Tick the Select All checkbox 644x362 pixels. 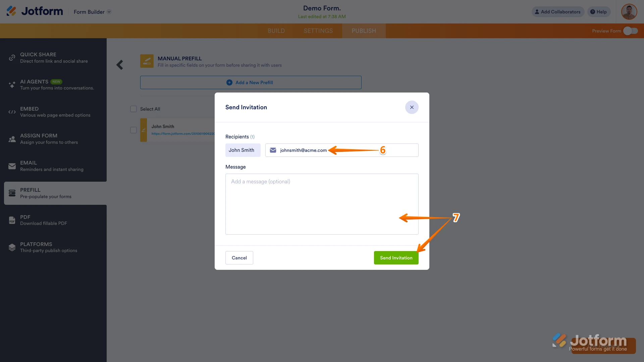click(133, 109)
